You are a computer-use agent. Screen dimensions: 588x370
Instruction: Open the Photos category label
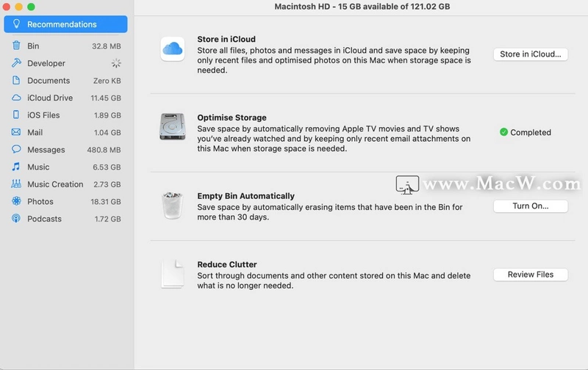pos(40,201)
